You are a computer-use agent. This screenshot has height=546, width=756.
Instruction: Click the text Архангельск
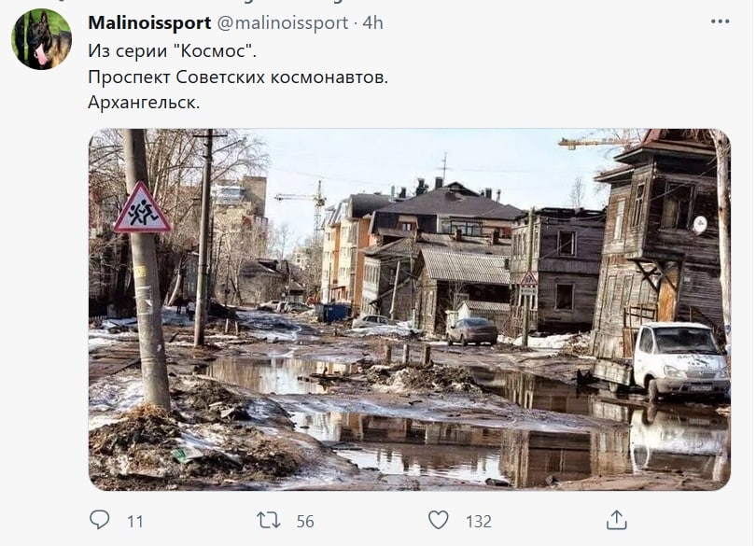(x=144, y=103)
